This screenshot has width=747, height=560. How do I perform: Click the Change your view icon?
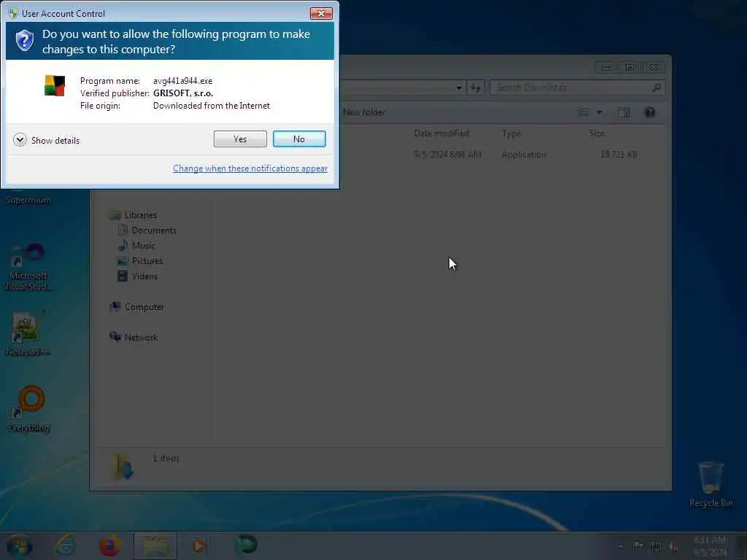pyautogui.click(x=584, y=112)
